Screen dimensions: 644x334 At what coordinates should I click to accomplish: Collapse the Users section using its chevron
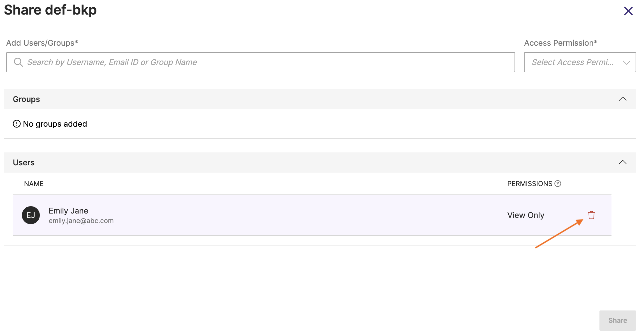click(x=622, y=162)
